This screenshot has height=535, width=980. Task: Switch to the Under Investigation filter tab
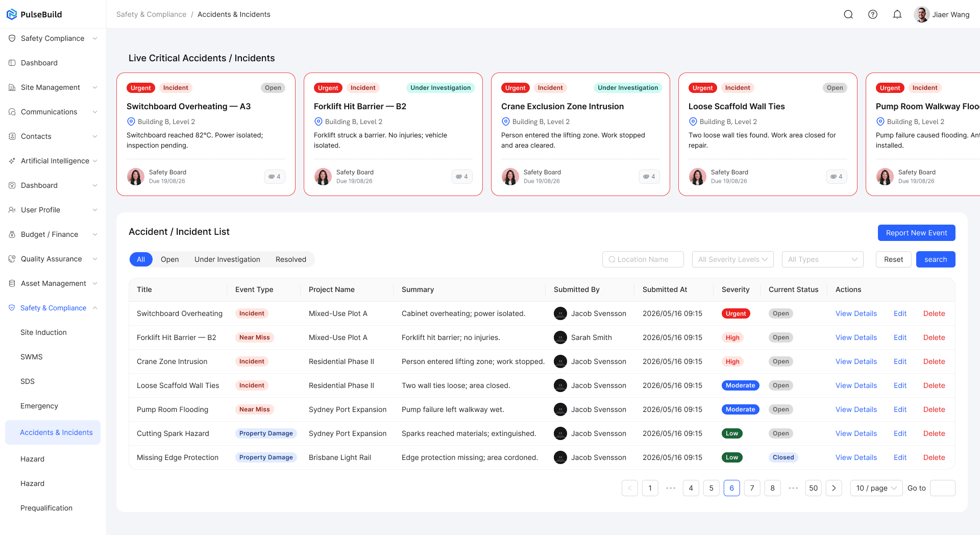(227, 259)
